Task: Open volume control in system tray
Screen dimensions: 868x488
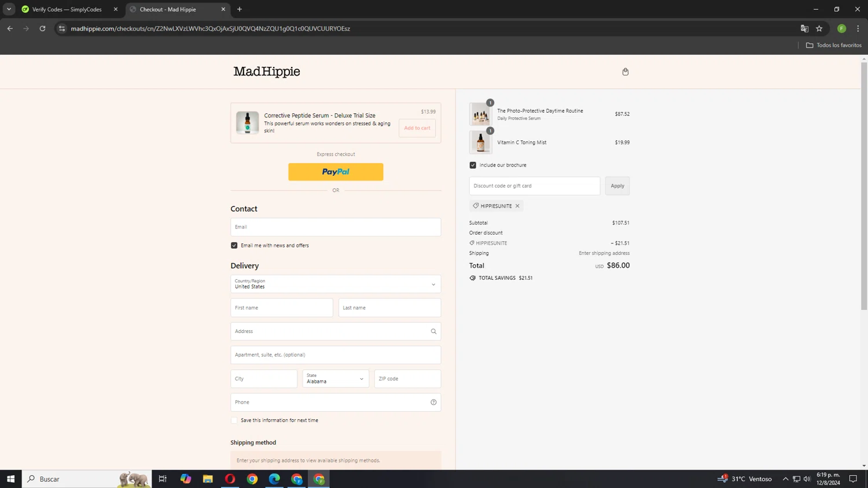Action: (x=807, y=479)
